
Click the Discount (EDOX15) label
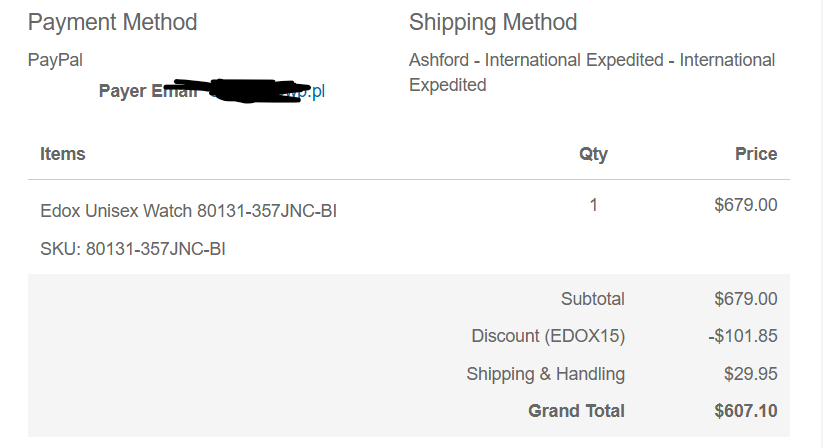tap(548, 337)
